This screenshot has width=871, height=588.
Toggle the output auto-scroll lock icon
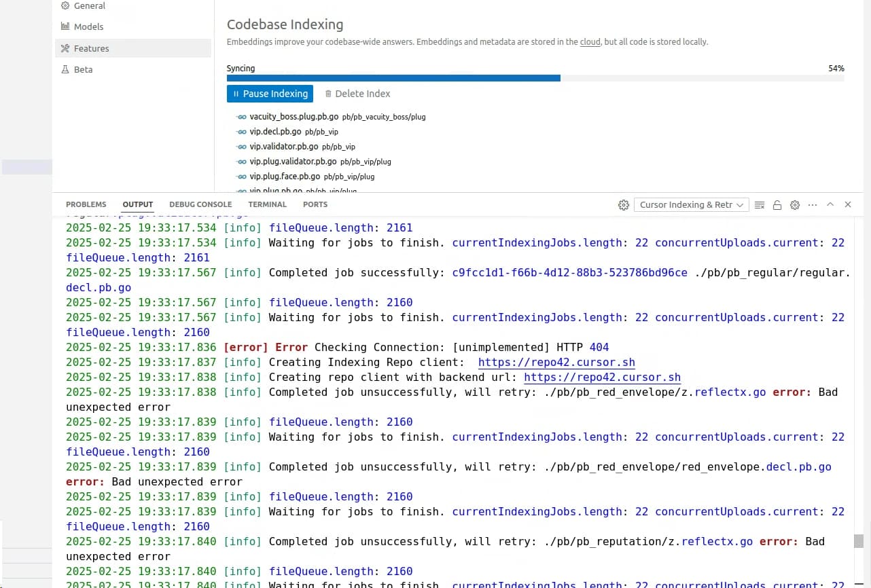pyautogui.click(x=777, y=204)
